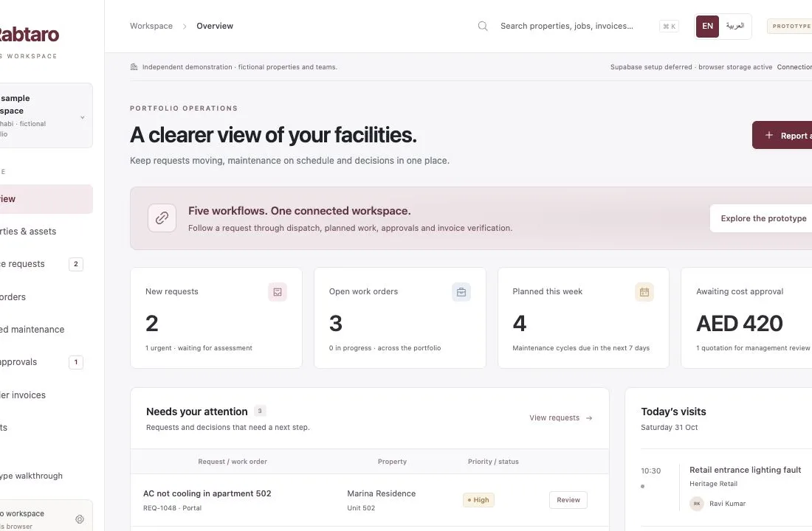Click the Review button for REQ-1048
The width and height of the screenshot is (812, 531).
pyautogui.click(x=568, y=500)
